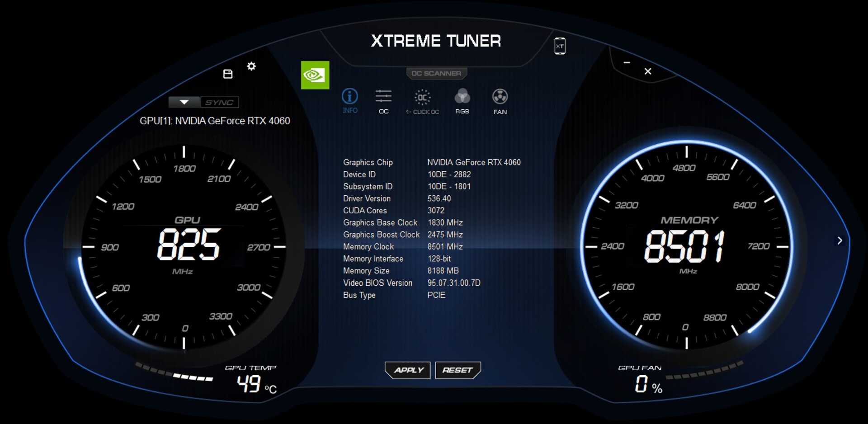Click the 3300 mark on GPU gauge
This screenshot has width=868, height=424.
click(221, 316)
